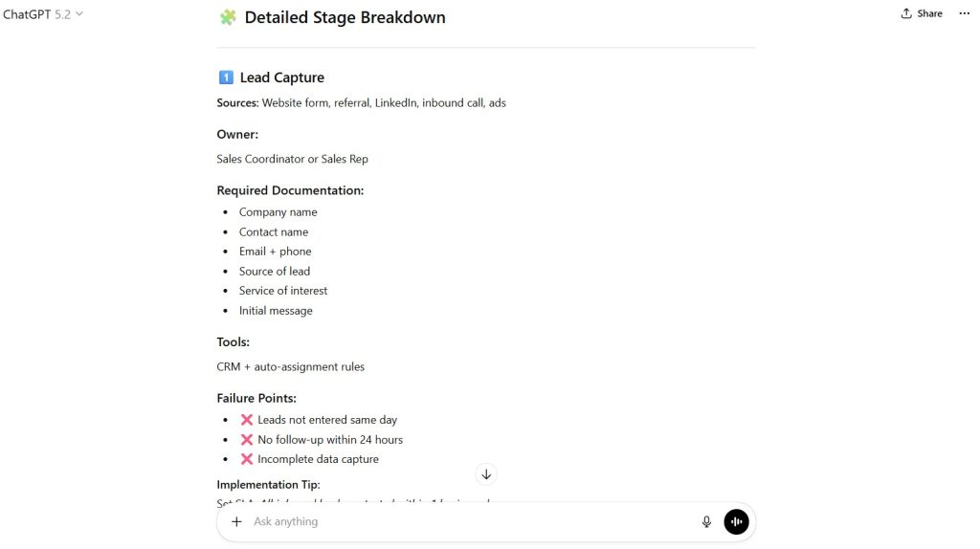Click the puzzle piece emoji in heading
Screen dimensions: 980x549
coord(228,17)
